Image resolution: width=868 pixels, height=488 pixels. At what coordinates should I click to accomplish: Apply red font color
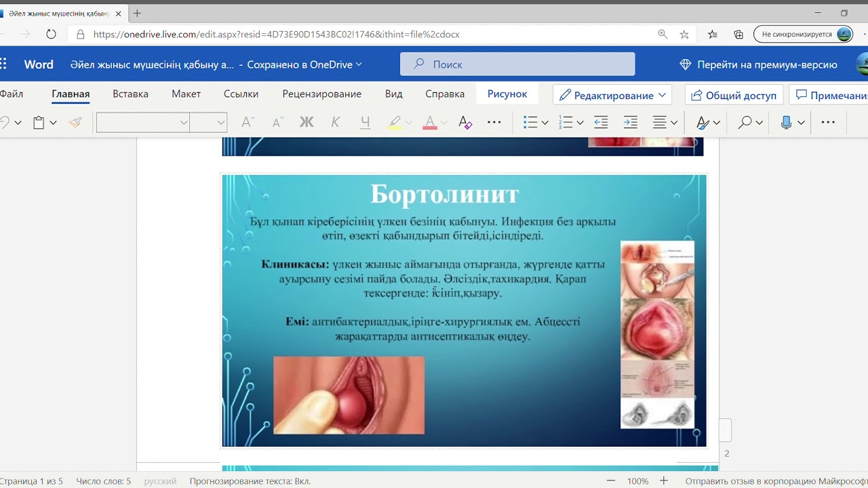coord(430,123)
